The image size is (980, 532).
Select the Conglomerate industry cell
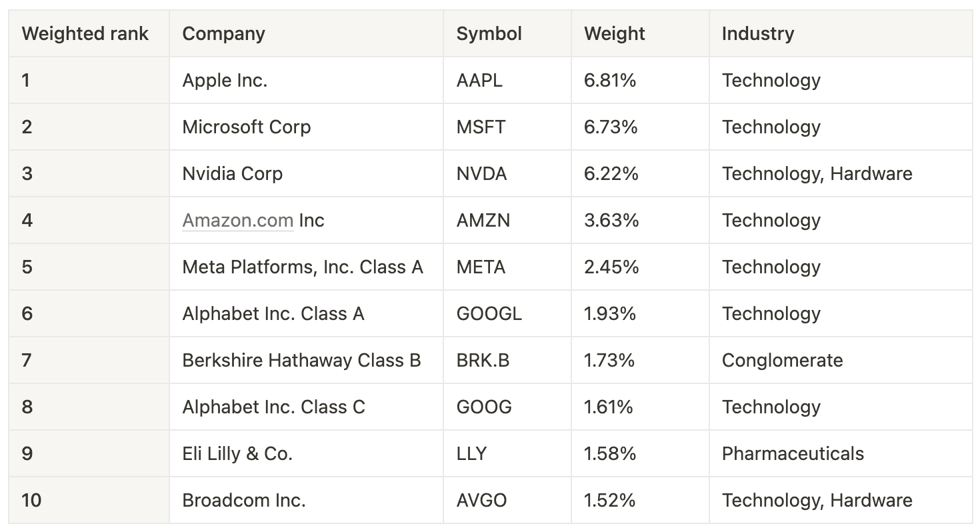[782, 361]
